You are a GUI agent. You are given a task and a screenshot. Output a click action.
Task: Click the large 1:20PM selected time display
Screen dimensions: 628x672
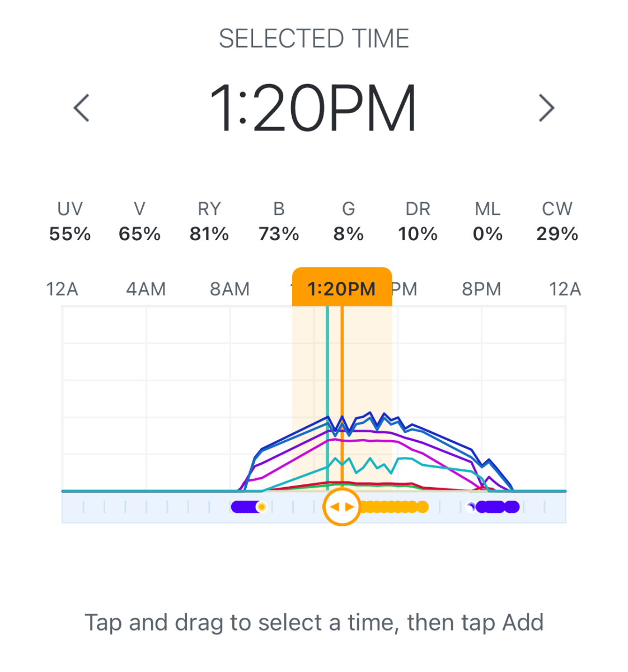click(x=313, y=108)
